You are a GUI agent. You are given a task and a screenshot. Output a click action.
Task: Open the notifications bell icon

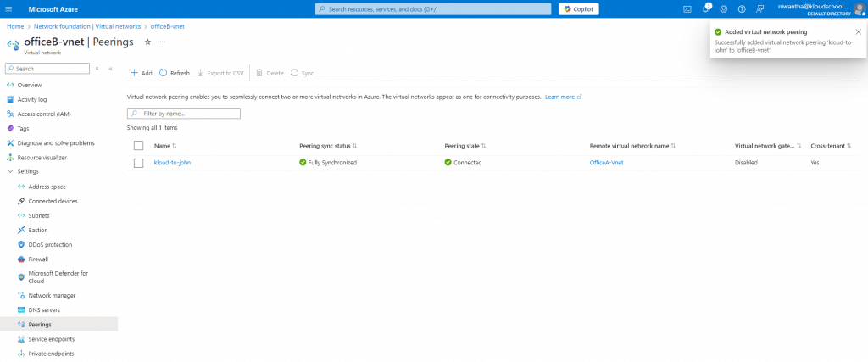[705, 8]
